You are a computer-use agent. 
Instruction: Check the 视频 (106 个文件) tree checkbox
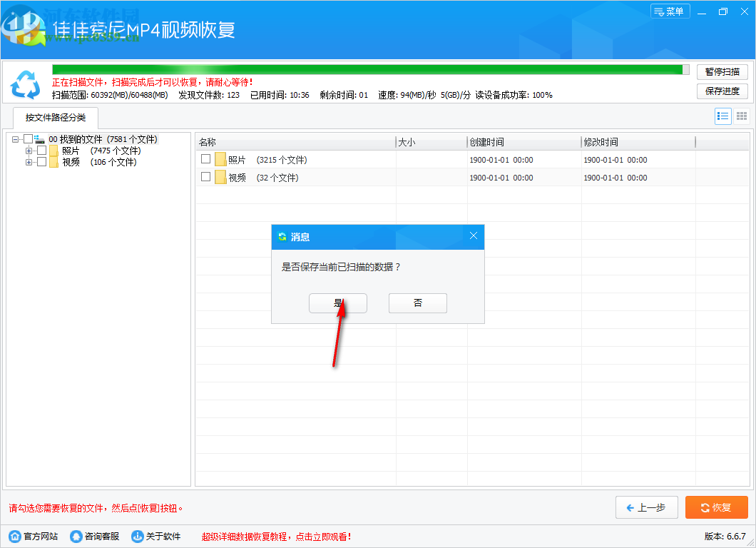[x=42, y=162]
